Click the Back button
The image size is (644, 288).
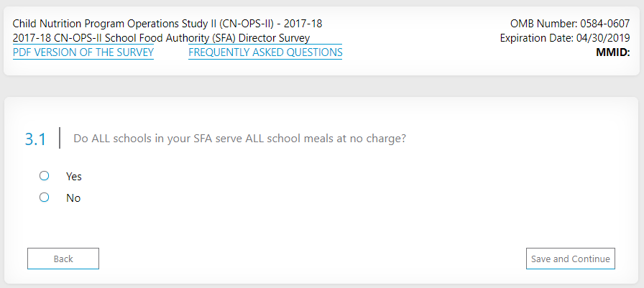[63, 259]
